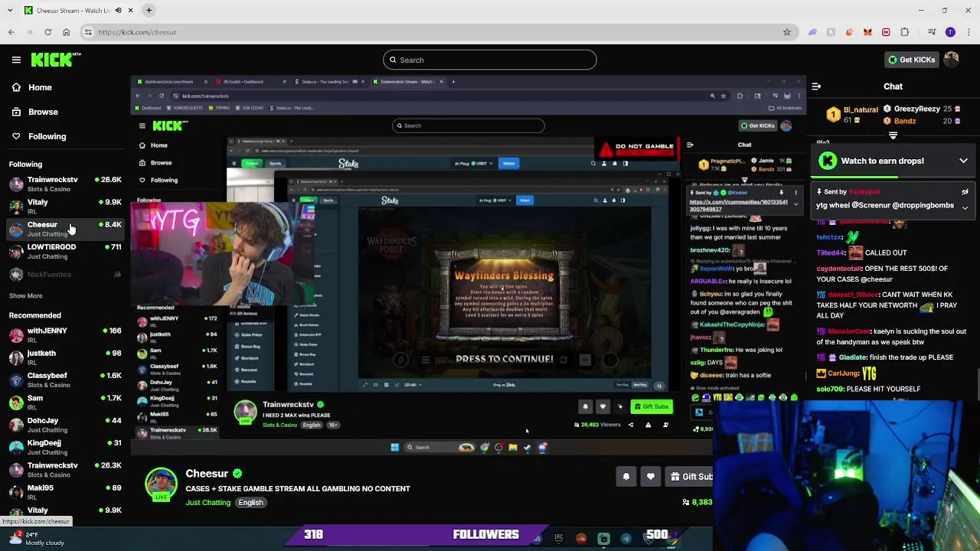Mute the Cheesur Stream tab audio
This screenshot has height=551, width=980.
point(118,11)
